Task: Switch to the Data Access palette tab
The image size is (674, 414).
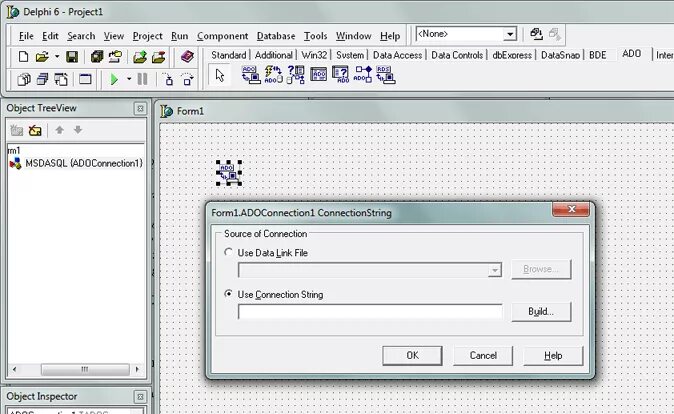Action: tap(397, 55)
